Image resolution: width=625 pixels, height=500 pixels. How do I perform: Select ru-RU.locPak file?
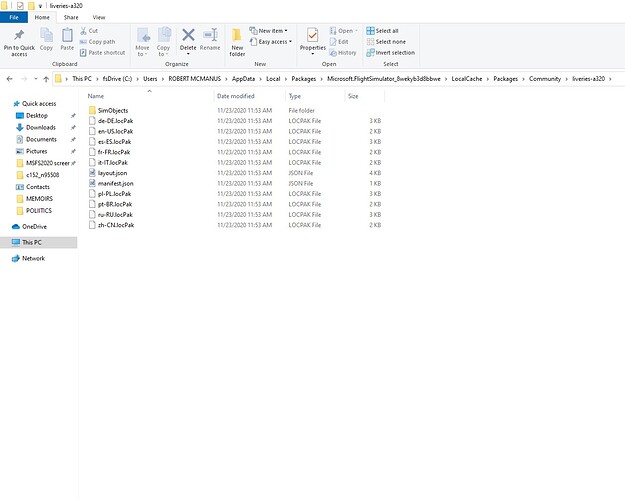115,215
